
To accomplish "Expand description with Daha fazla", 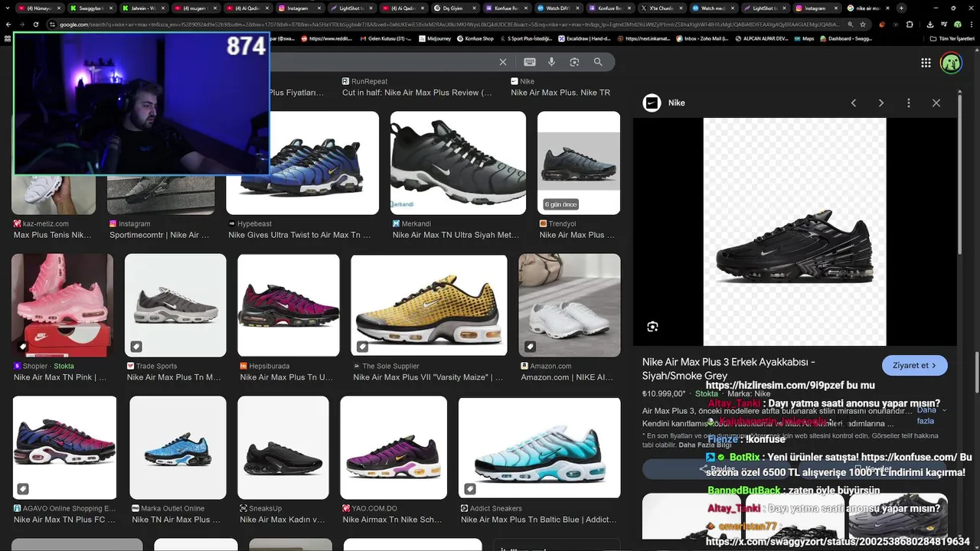I will coord(930,416).
